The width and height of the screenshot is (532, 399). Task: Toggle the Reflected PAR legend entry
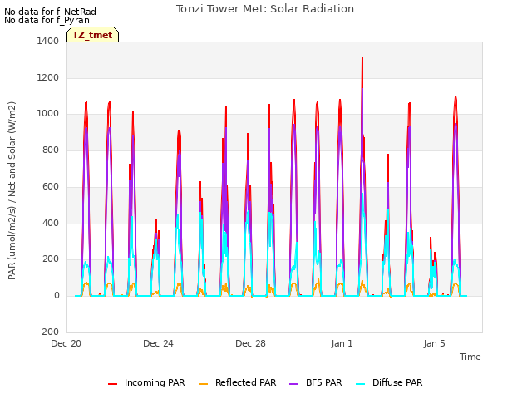coord(237,382)
